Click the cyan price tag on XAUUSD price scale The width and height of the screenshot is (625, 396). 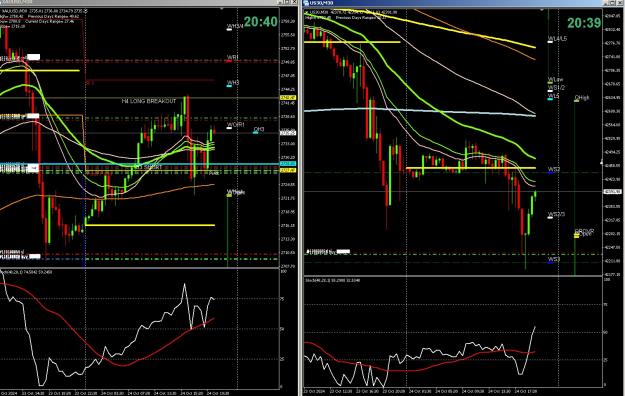tap(288, 164)
